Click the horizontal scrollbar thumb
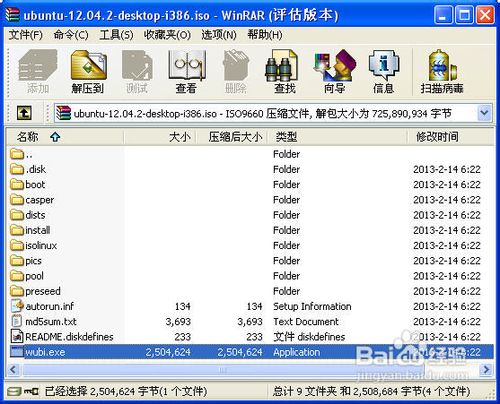Viewport: 500px width, 404px height. point(222,369)
